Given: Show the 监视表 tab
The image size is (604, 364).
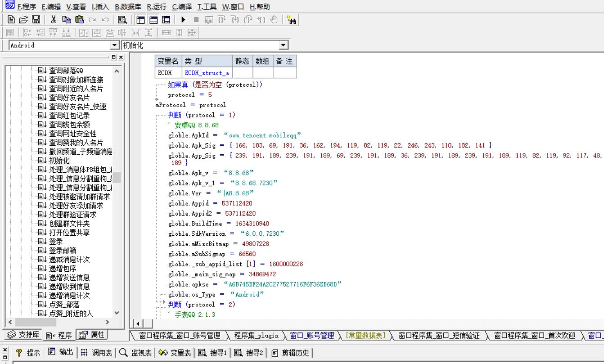Looking at the screenshot, I should [x=135, y=352].
